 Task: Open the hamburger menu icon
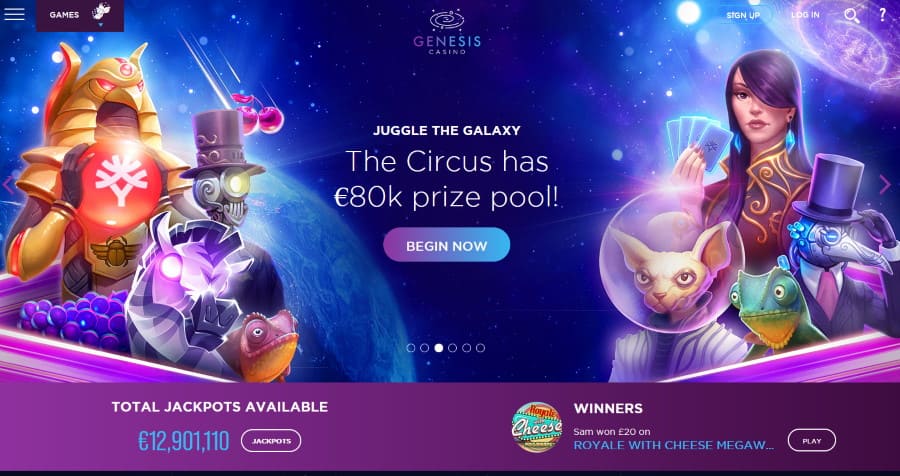tap(14, 14)
